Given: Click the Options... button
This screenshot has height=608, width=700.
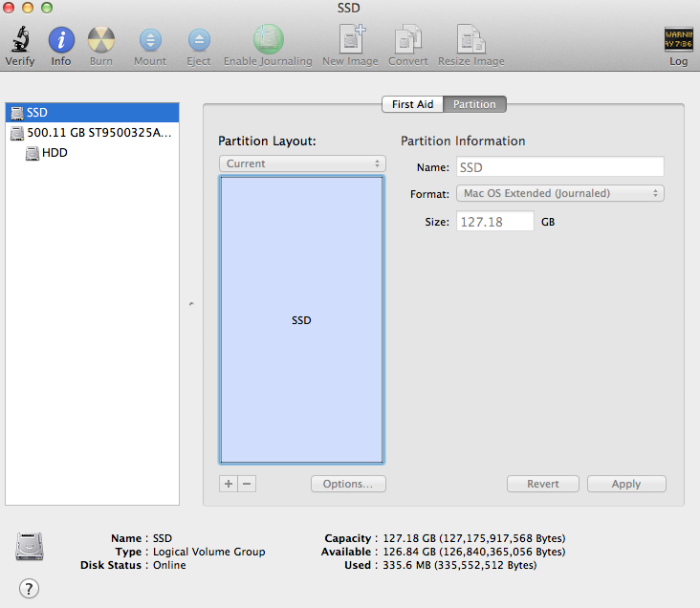Looking at the screenshot, I should [348, 484].
